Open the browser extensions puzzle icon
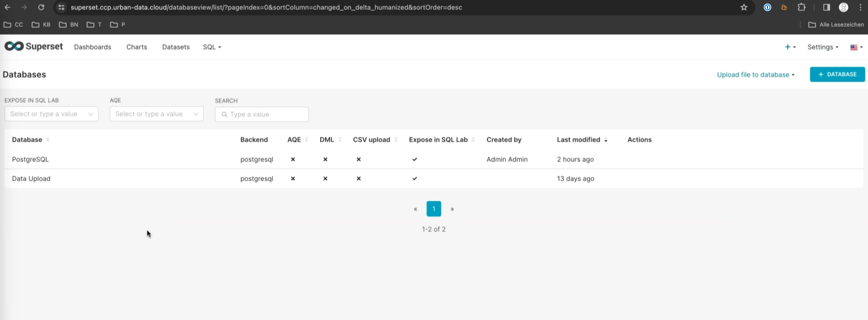The width and height of the screenshot is (868, 320). tap(801, 7)
